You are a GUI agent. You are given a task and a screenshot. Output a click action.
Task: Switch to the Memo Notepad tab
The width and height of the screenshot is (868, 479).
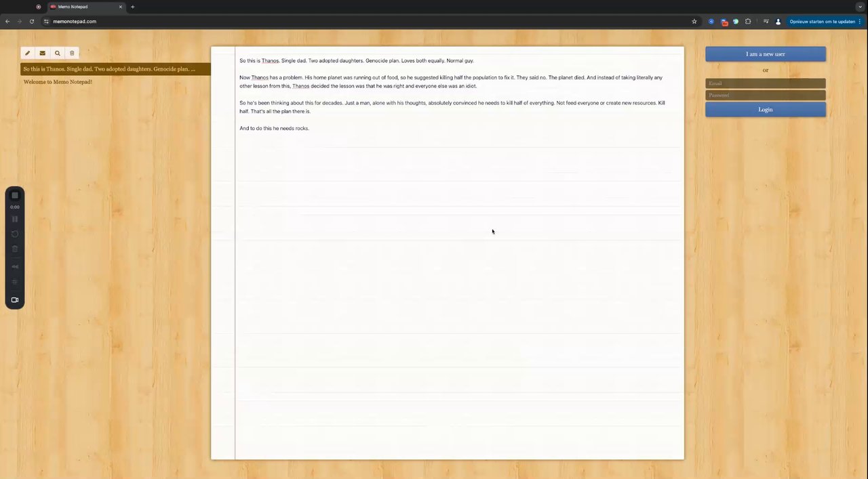86,7
